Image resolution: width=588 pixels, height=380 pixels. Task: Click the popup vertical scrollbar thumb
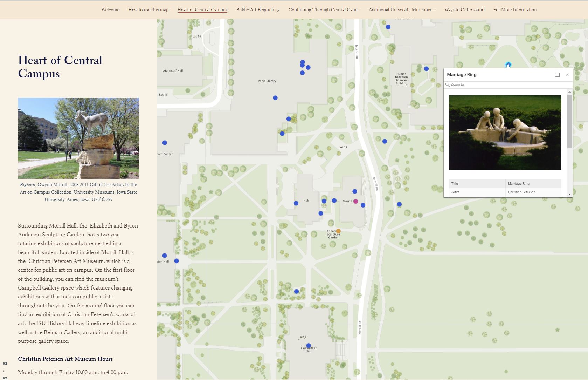[569, 121]
